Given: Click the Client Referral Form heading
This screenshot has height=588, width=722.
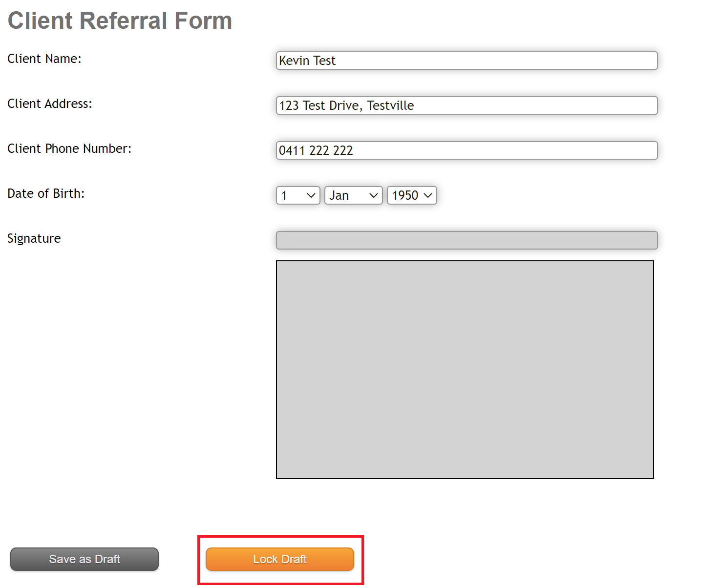Looking at the screenshot, I should click(120, 21).
